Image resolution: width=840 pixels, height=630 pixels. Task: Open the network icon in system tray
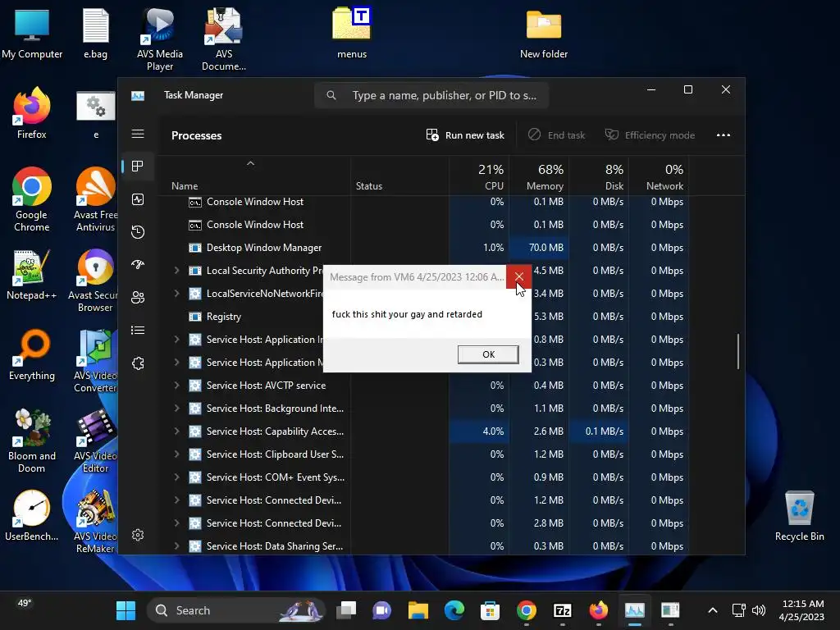[739, 610]
